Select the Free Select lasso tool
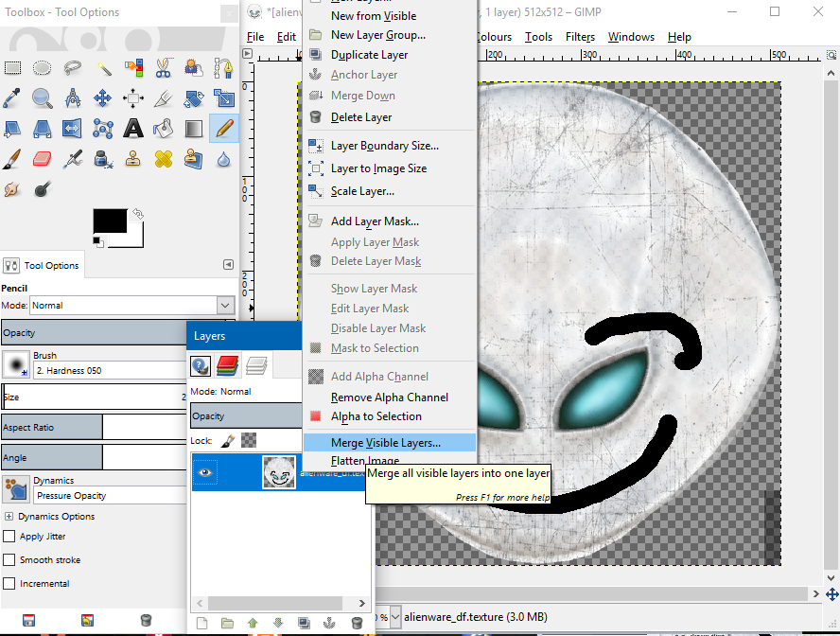Screen dimensions: 840x636 [72, 68]
